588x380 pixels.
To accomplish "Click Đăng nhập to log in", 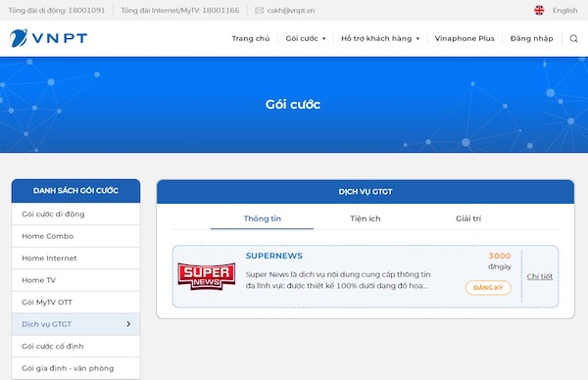I will point(531,38).
